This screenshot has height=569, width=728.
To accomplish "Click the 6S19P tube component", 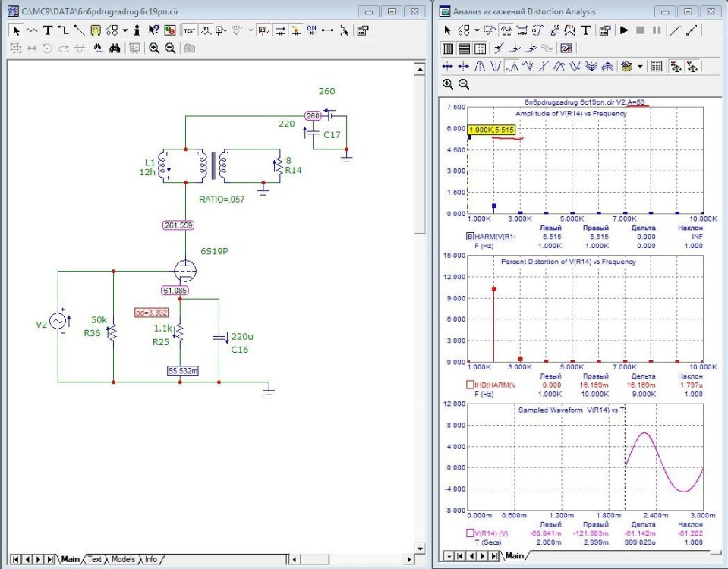I will point(185,271).
